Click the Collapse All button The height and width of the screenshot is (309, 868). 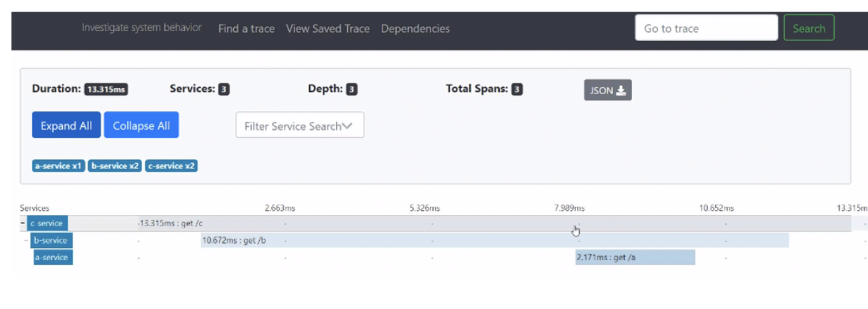click(x=141, y=126)
